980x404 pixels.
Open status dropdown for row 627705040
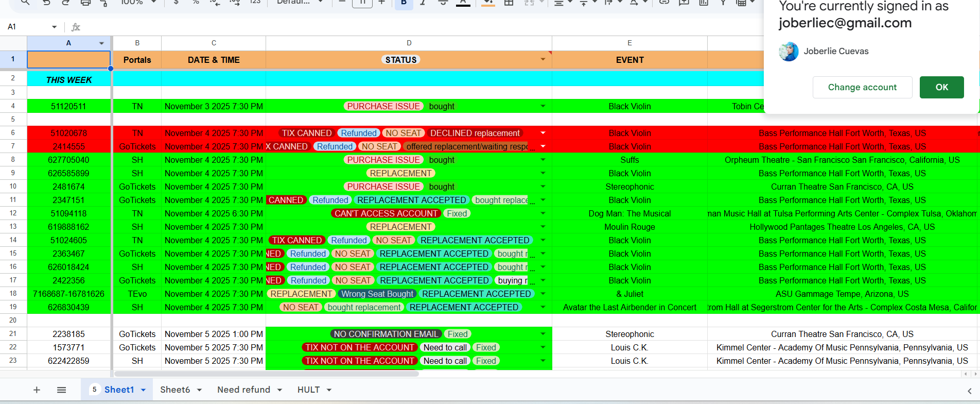point(543,160)
